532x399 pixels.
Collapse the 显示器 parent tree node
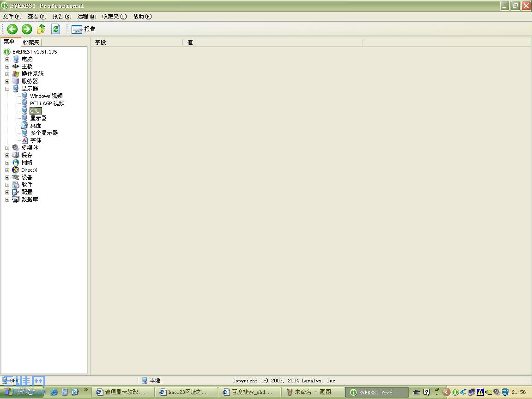[x=7, y=89]
